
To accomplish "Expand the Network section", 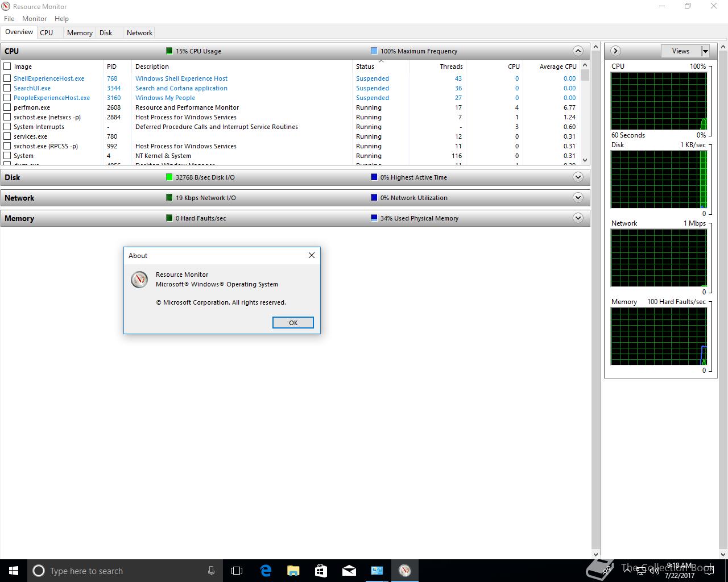I will tap(578, 198).
